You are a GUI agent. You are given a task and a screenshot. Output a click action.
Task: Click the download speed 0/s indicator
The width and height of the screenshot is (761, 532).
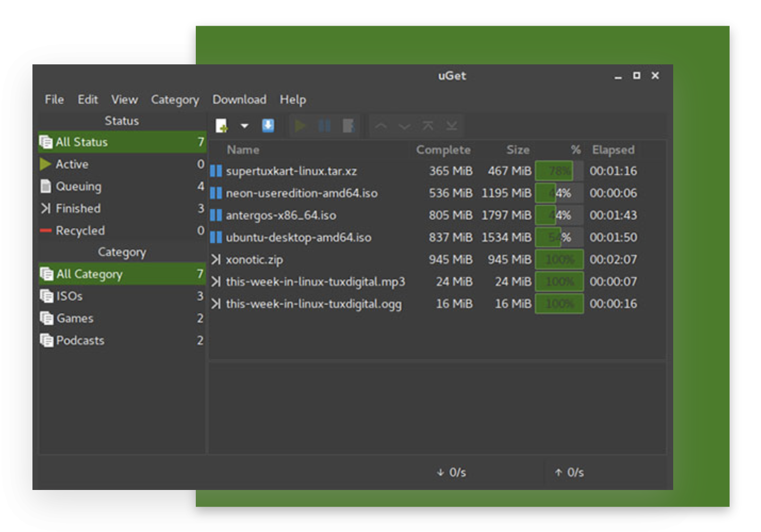(x=451, y=472)
